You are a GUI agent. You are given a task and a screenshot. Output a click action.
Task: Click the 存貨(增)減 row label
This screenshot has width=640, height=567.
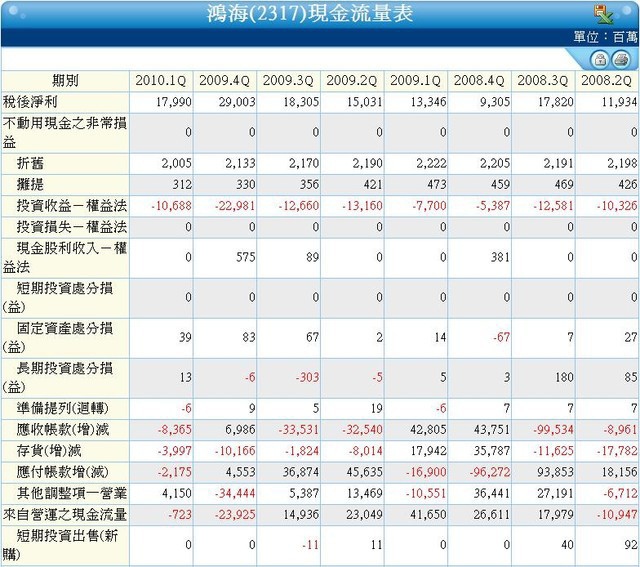[49, 451]
